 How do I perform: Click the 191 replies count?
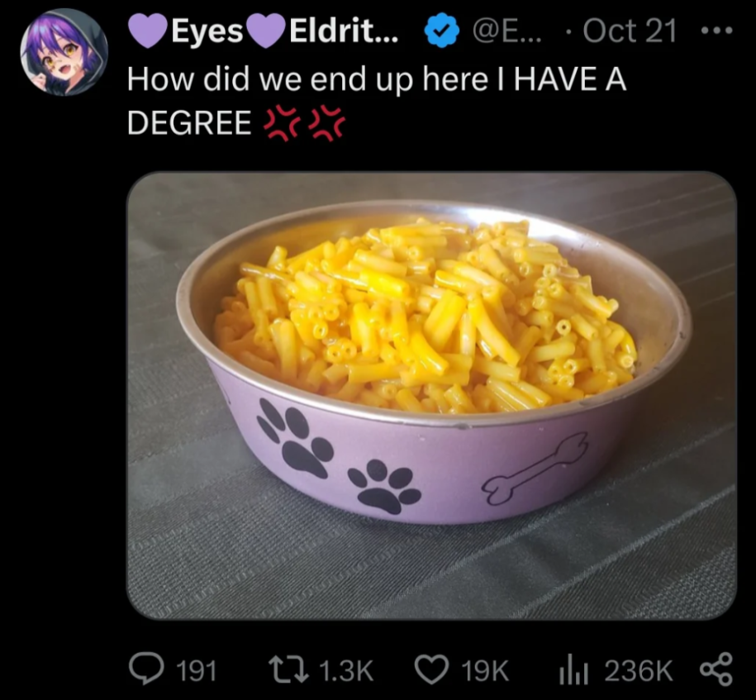(197, 670)
